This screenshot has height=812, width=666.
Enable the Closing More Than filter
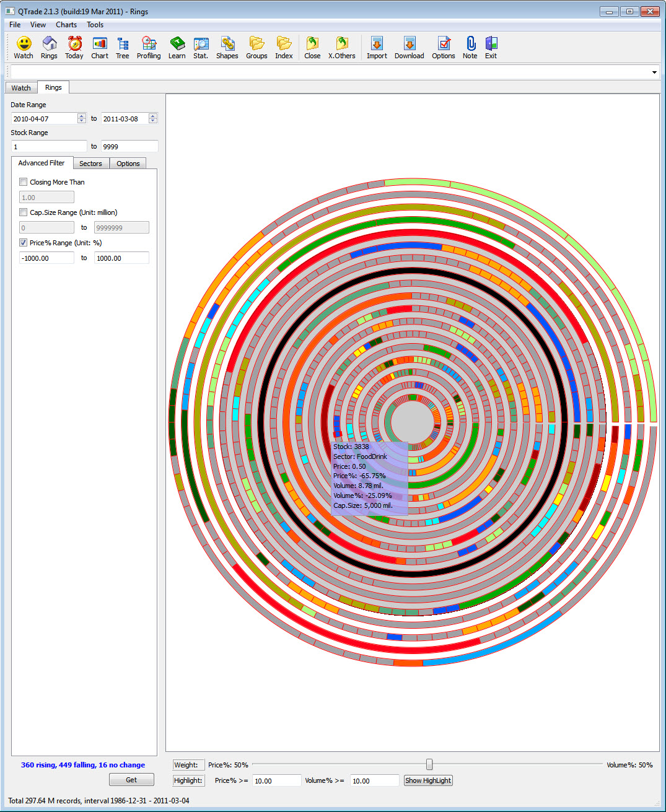(23, 181)
